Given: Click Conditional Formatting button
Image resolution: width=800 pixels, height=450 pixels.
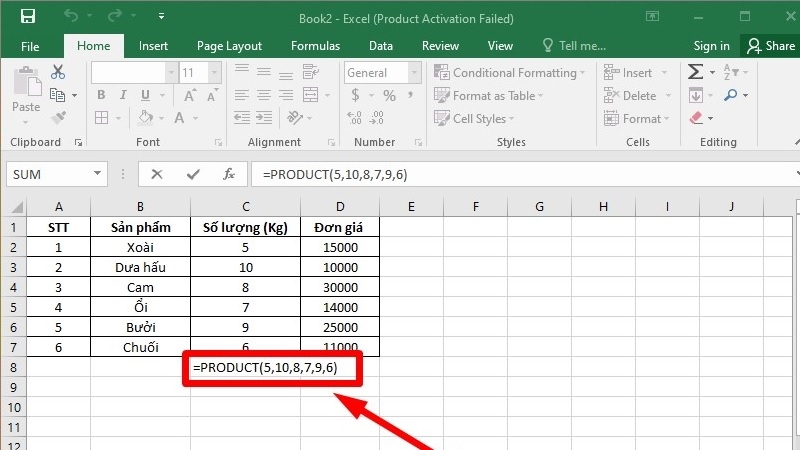Looking at the screenshot, I should click(509, 73).
